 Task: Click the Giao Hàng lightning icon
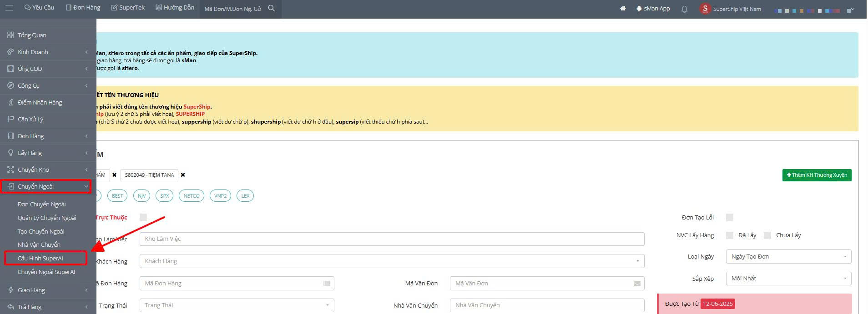pos(11,290)
